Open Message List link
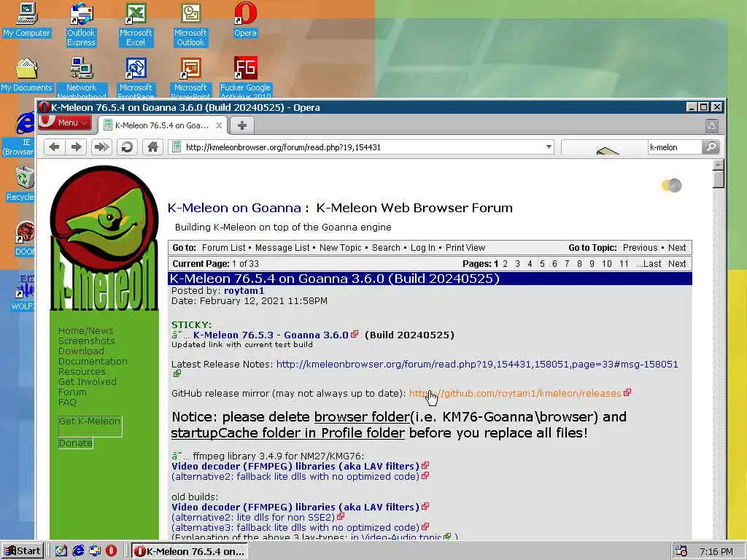Viewport: 747px width, 560px height. [282, 248]
